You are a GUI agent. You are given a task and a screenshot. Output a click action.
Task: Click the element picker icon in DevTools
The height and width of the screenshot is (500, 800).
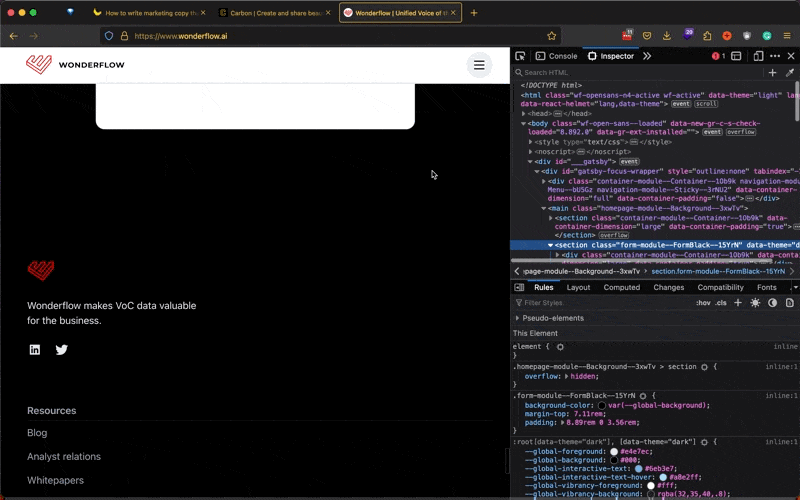520,56
